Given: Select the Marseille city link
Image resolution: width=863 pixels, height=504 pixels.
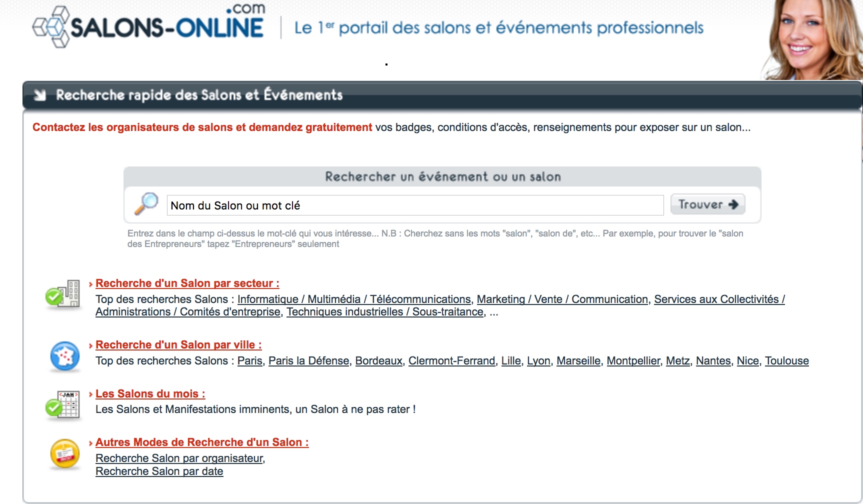Looking at the screenshot, I should (x=578, y=361).
